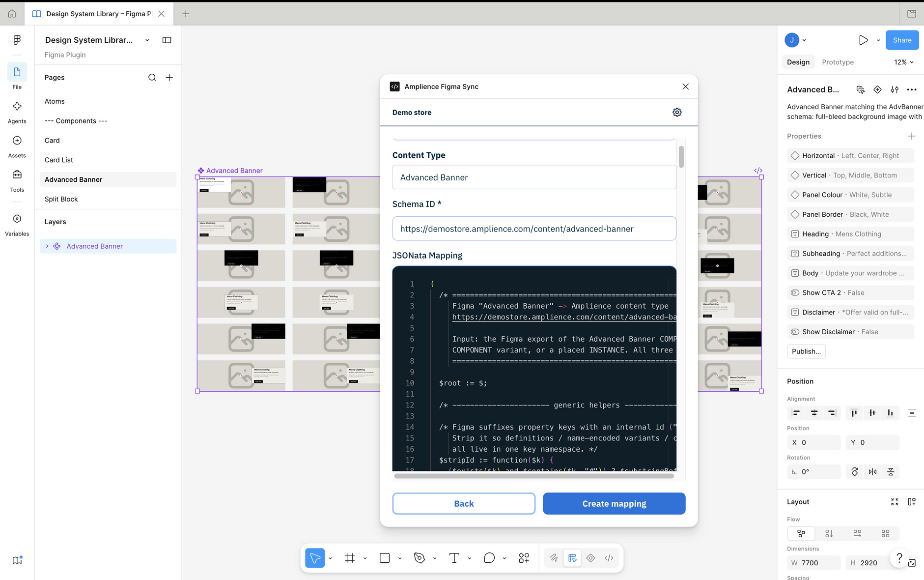Click the Share button
924x580 pixels.
[x=902, y=40]
